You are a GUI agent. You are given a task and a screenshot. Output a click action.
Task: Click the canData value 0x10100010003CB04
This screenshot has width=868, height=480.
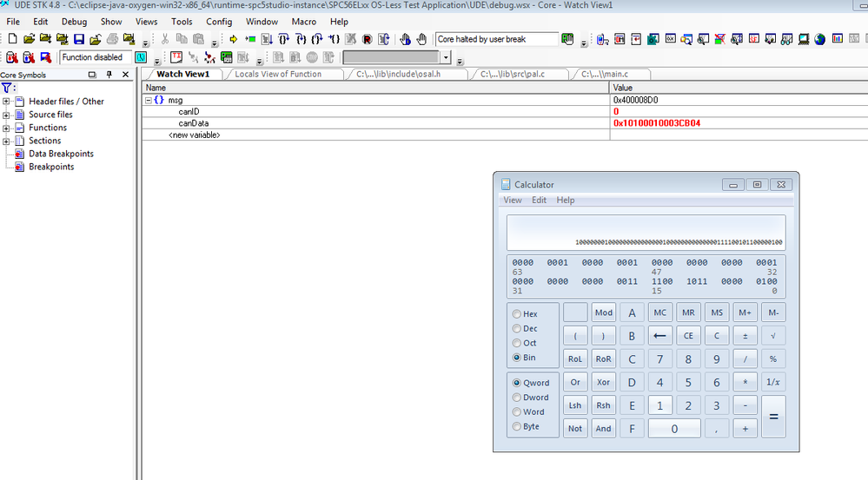tap(657, 123)
